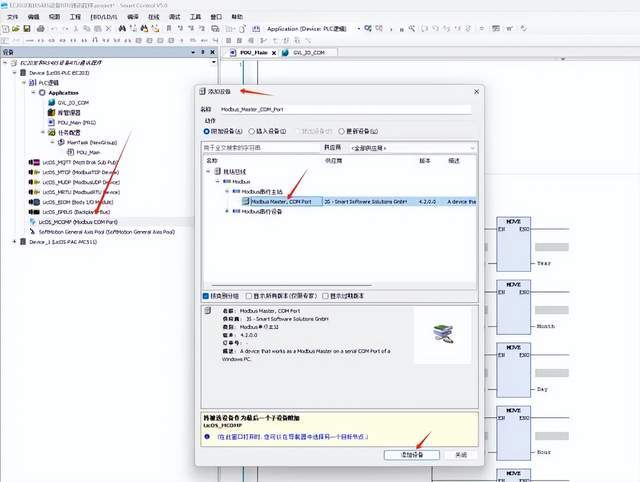
Task: Click the Modbus Master, COM Port device icon
Action: (x=245, y=200)
